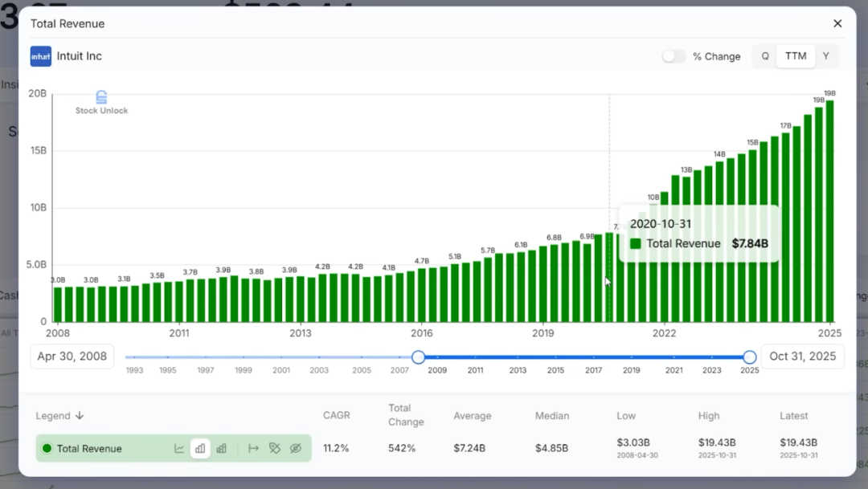
Task: Close the Total Revenue dialog
Action: coord(837,23)
